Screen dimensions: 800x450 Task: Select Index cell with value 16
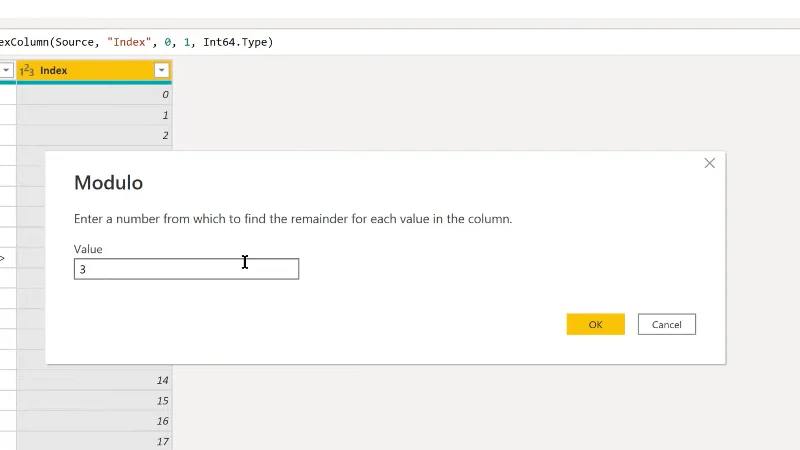(x=94, y=421)
